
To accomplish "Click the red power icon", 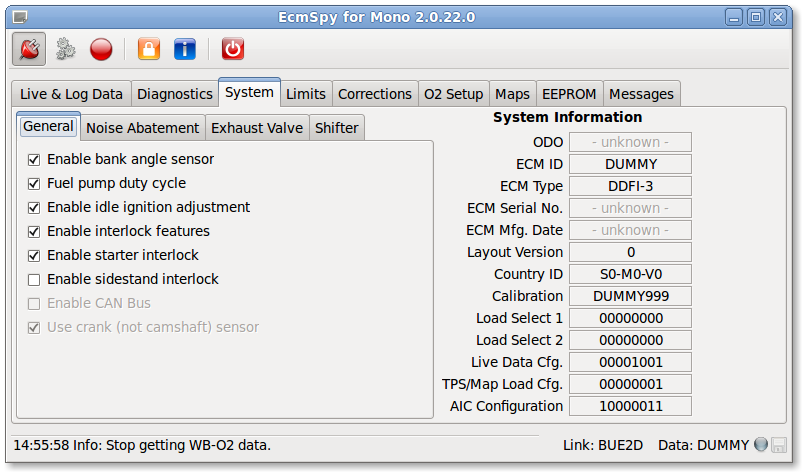I will pos(233,49).
